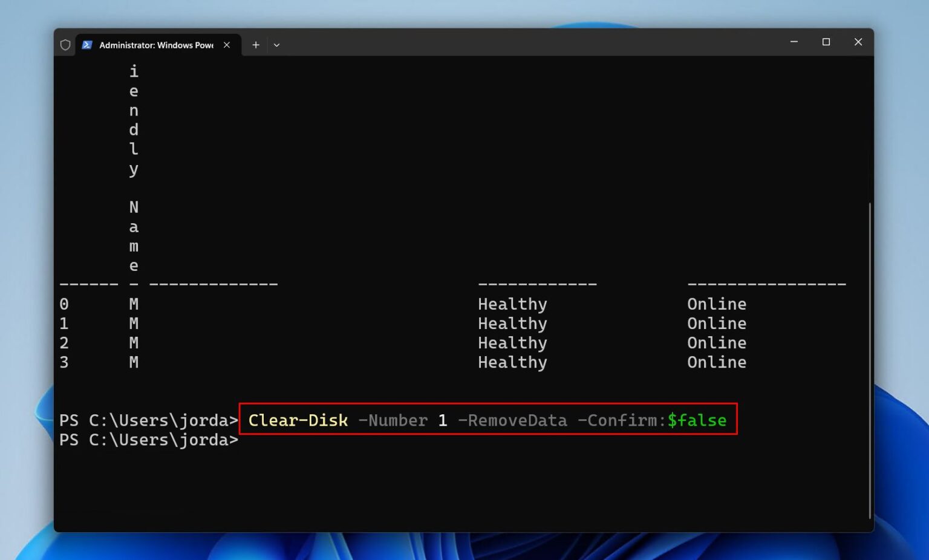Open the terminal tab dropdown chevron

click(x=276, y=45)
